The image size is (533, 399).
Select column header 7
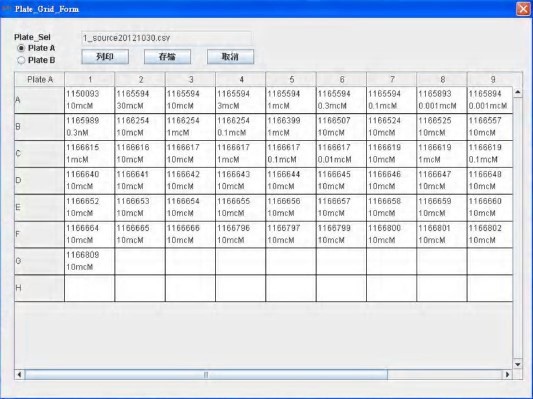[392, 80]
